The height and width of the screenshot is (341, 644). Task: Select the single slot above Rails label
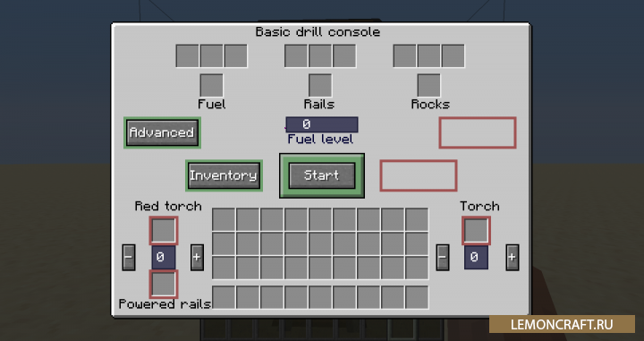pyautogui.click(x=320, y=85)
